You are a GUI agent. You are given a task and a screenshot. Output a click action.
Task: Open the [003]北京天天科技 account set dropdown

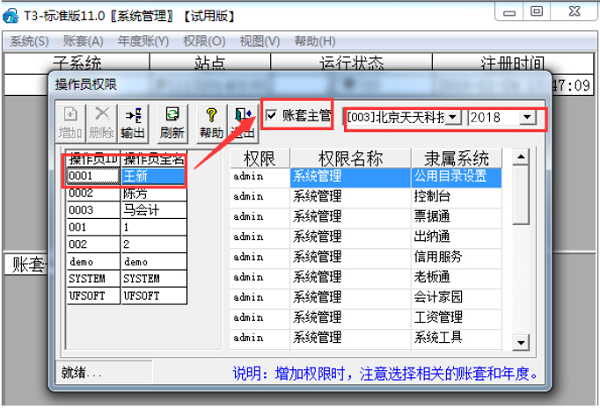tap(453, 117)
